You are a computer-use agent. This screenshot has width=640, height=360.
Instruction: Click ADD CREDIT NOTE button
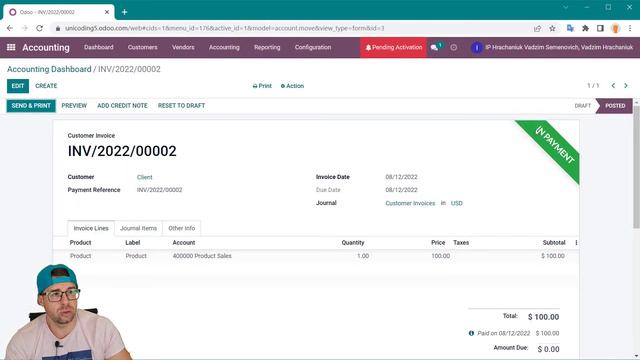point(122,106)
